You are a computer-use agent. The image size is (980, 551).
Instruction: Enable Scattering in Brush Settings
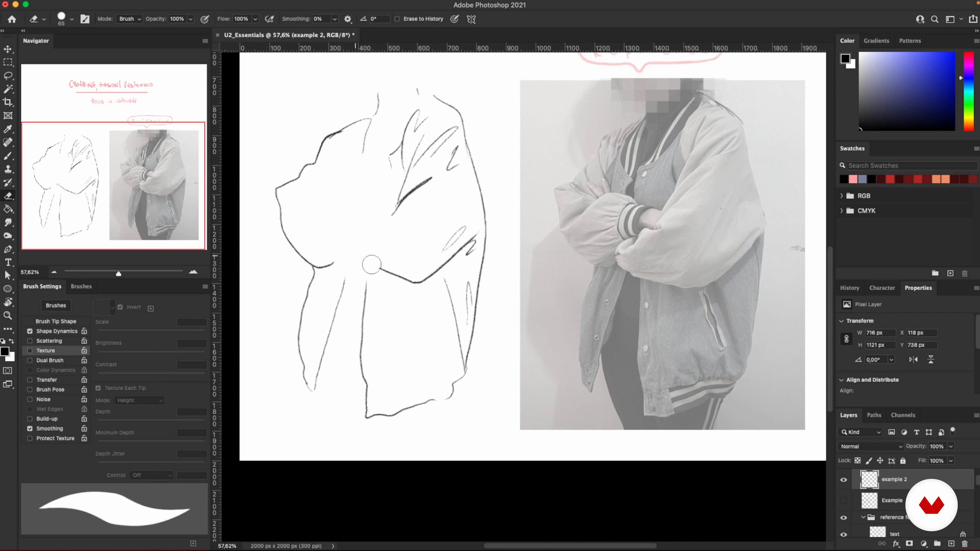[x=30, y=341]
